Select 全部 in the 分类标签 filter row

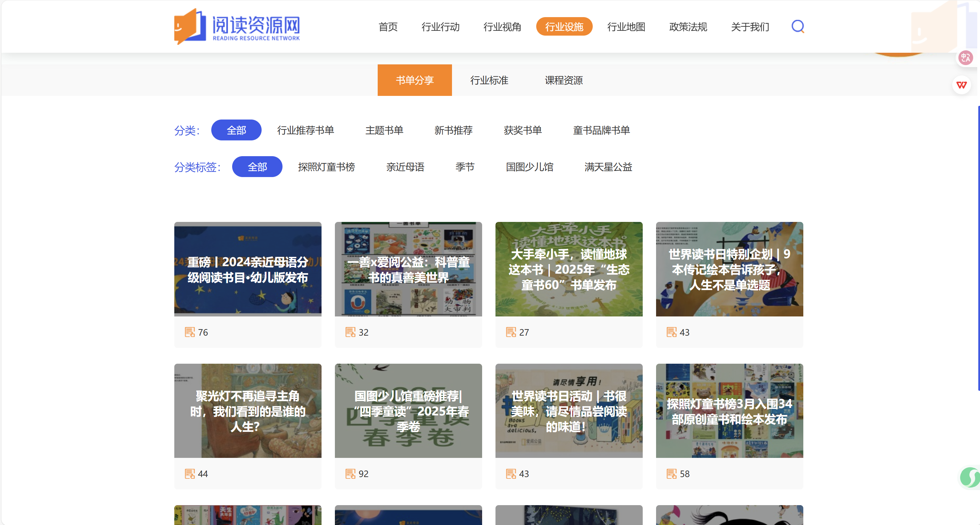[x=257, y=167]
